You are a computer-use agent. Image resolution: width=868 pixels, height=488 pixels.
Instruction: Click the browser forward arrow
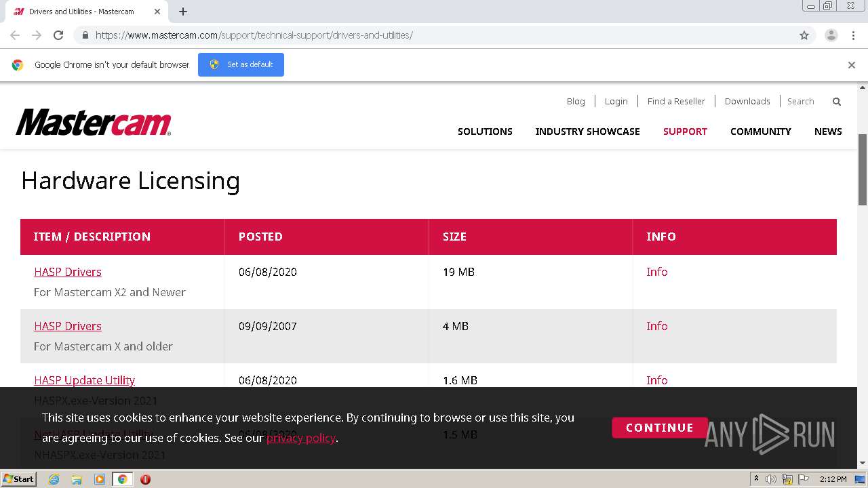(37, 35)
